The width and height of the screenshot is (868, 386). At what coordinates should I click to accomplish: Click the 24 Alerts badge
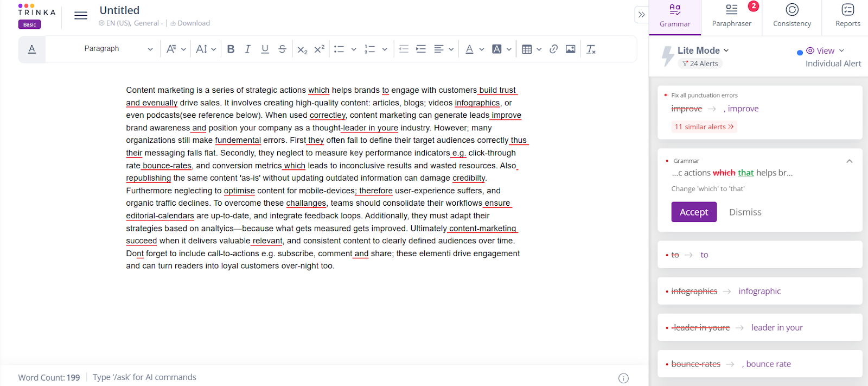point(700,64)
